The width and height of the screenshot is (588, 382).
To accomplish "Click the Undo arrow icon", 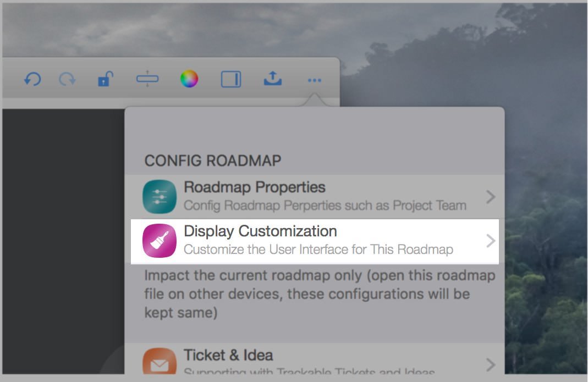I will pos(32,80).
